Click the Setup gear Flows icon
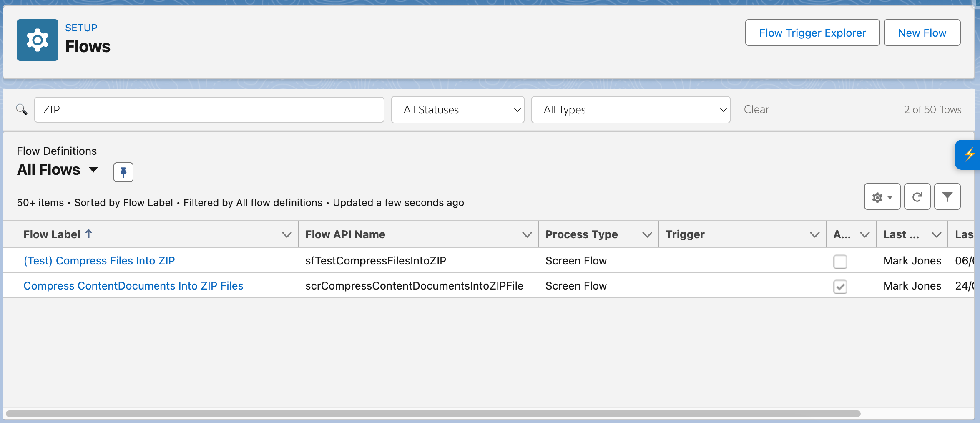 [x=37, y=40]
